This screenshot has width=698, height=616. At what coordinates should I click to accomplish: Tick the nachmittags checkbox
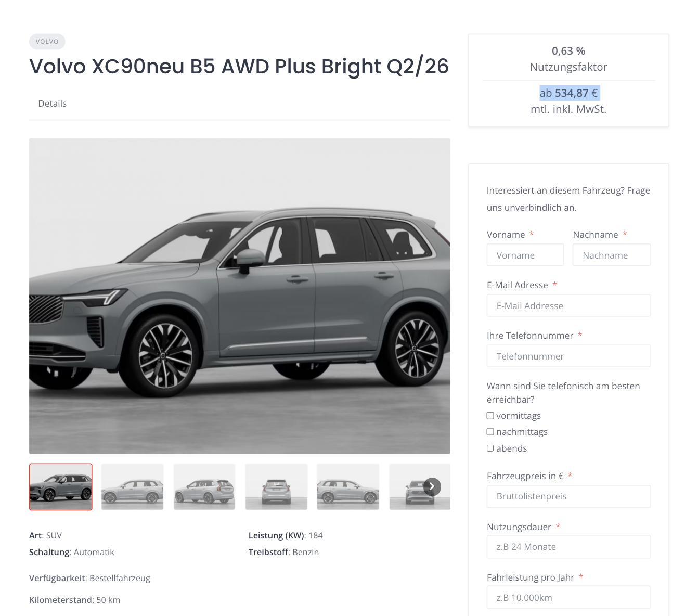point(490,432)
